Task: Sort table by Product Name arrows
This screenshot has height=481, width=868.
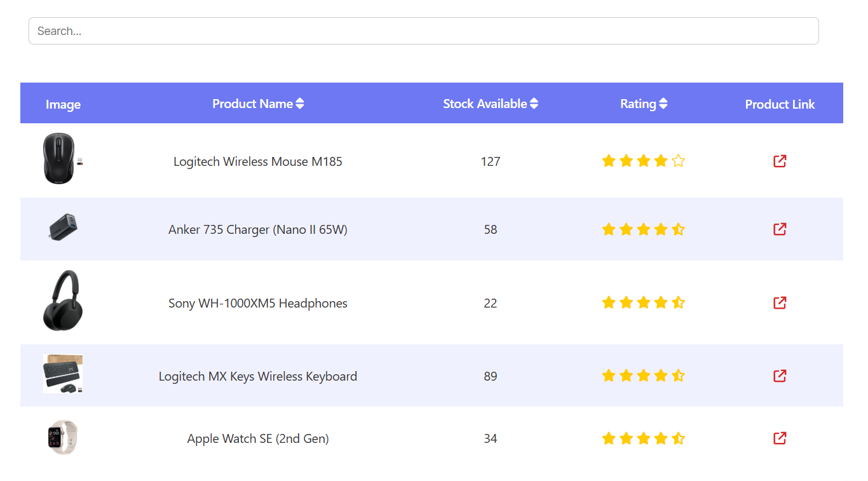Action: (300, 104)
